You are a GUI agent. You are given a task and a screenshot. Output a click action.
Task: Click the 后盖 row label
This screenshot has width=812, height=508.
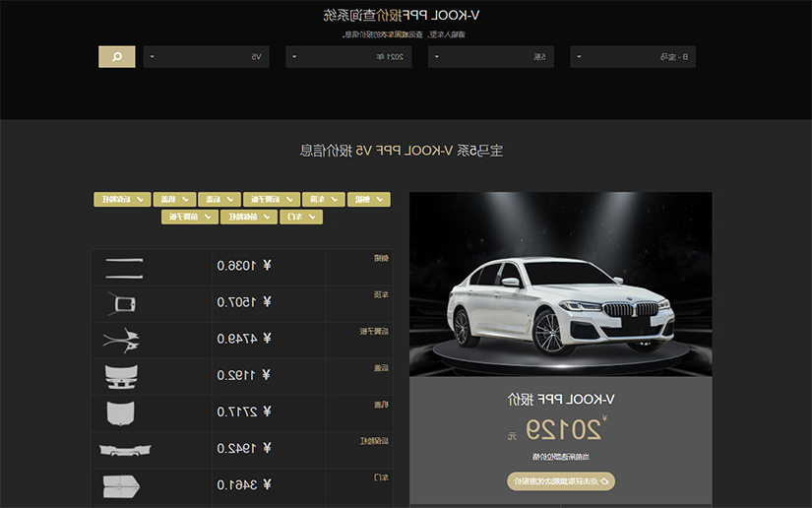click(x=382, y=368)
